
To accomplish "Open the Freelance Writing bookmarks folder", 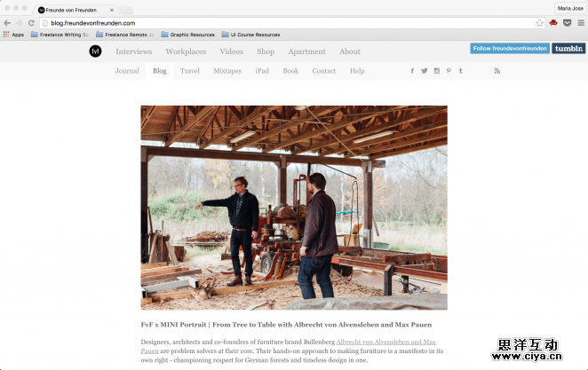I will 60,35.
